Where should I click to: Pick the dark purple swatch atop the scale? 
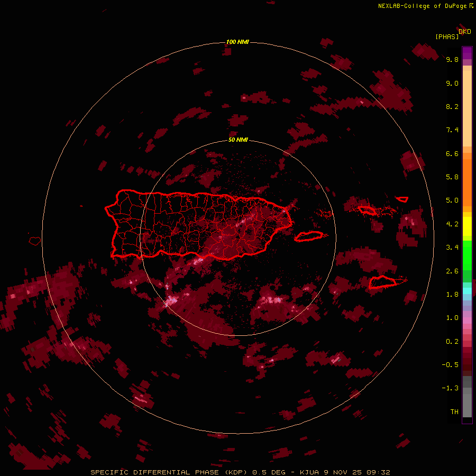(467, 51)
